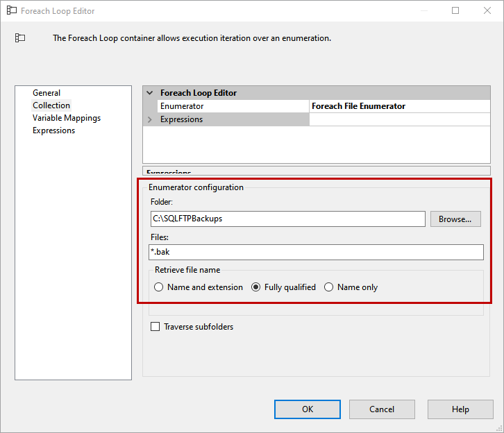Click the Foreach Loop Editor title bar icon

click(x=11, y=11)
